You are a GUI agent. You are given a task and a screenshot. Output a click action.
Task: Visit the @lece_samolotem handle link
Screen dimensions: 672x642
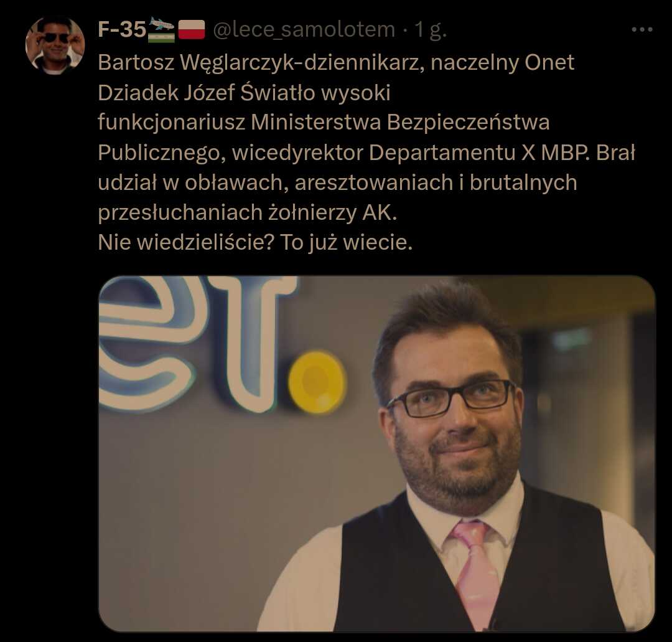coord(304,30)
